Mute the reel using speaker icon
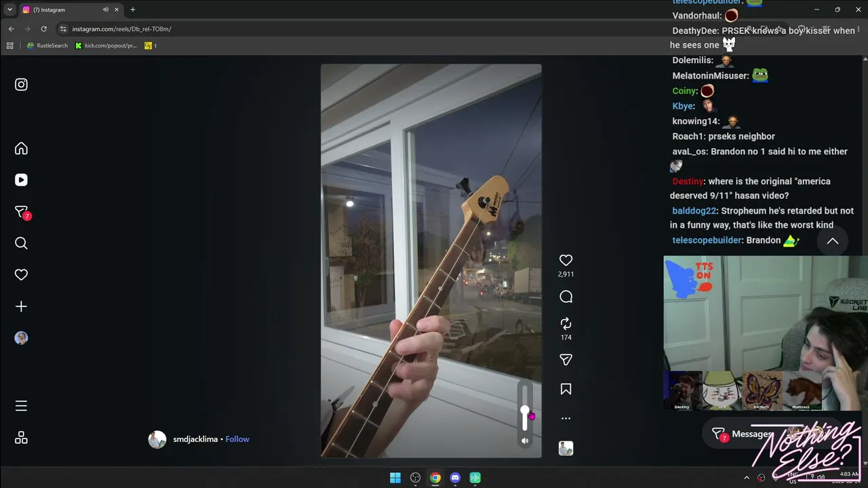Viewport: 868px width, 488px height. point(525,441)
